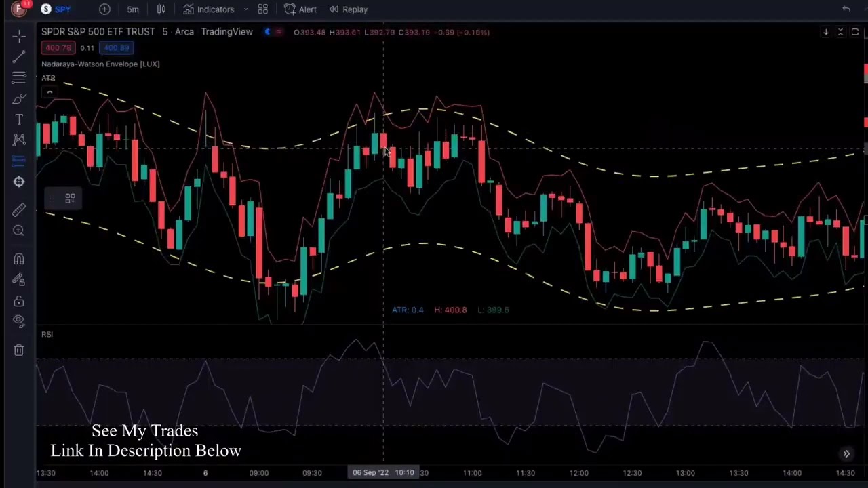Image resolution: width=868 pixels, height=488 pixels.
Task: Click the Nadaraya-Watson Envelope indicator label
Action: coord(100,64)
